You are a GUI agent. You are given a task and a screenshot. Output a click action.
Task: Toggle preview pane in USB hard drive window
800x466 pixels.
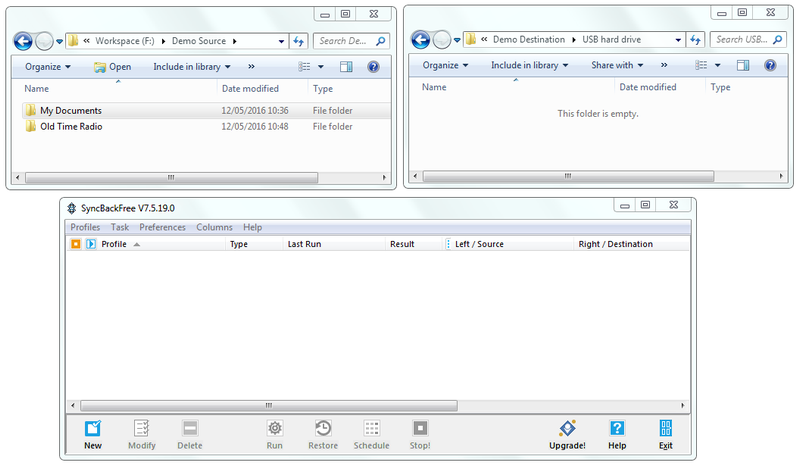(743, 65)
